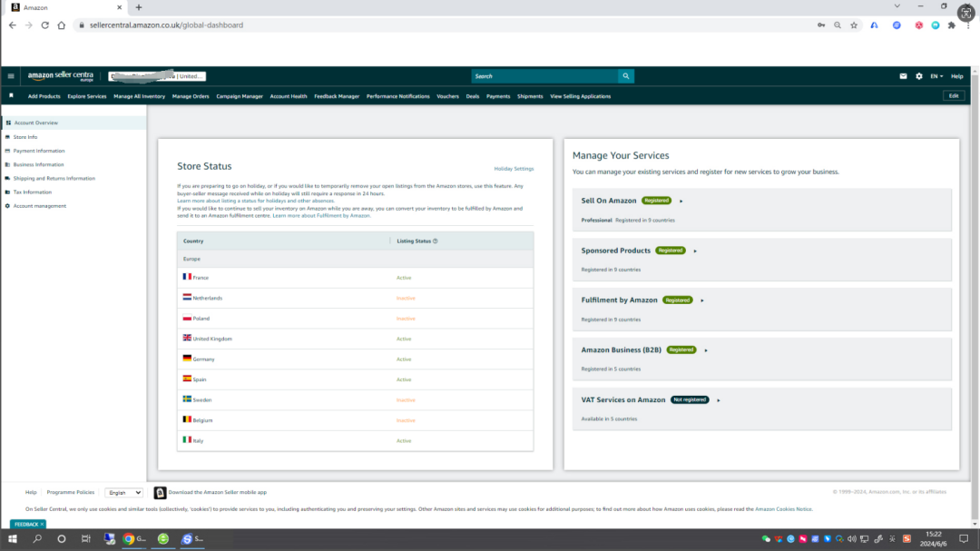Open Windows taskbar search
Screen dimensions: 980x551
pos(37,538)
